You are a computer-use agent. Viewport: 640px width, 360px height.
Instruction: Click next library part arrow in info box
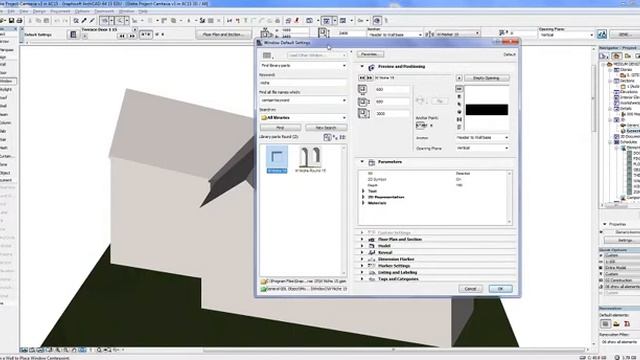pyautogui.click(x=132, y=36)
